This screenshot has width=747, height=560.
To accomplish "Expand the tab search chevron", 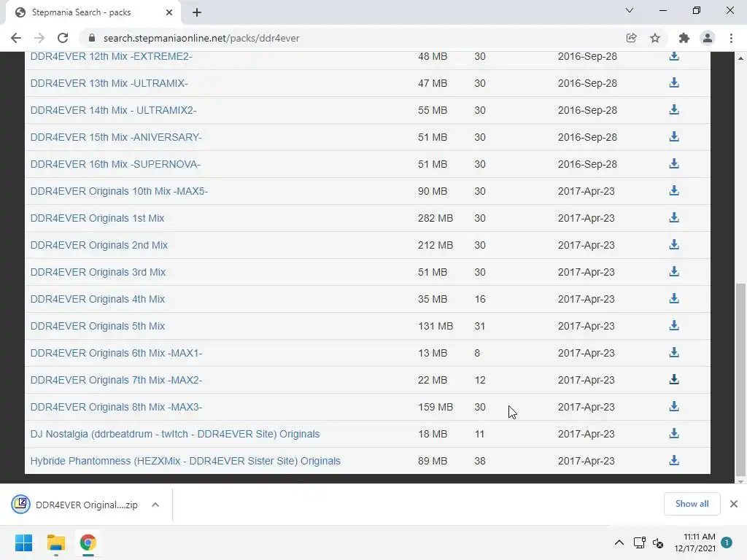I will [x=630, y=10].
